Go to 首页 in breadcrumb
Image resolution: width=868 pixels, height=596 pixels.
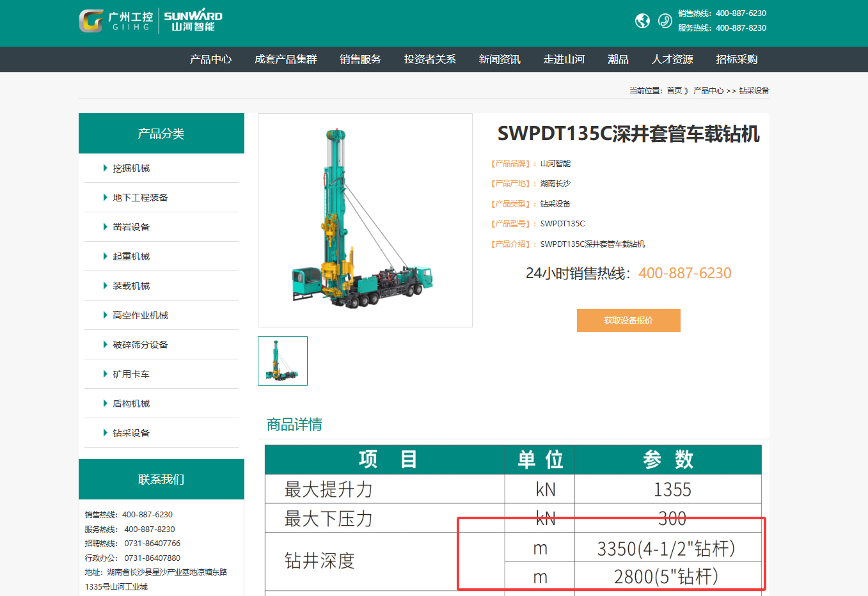[674, 91]
